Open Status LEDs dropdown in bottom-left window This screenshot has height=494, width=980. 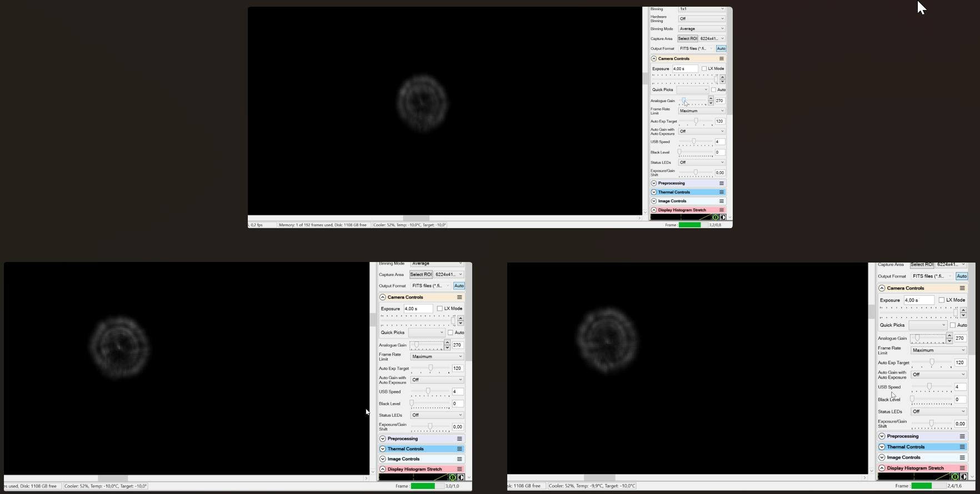(437, 415)
